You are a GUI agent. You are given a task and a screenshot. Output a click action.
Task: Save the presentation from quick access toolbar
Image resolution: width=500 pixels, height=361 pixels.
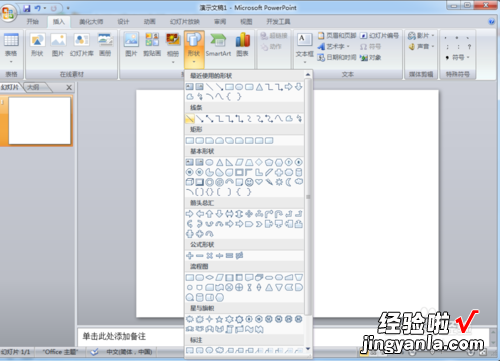point(27,8)
